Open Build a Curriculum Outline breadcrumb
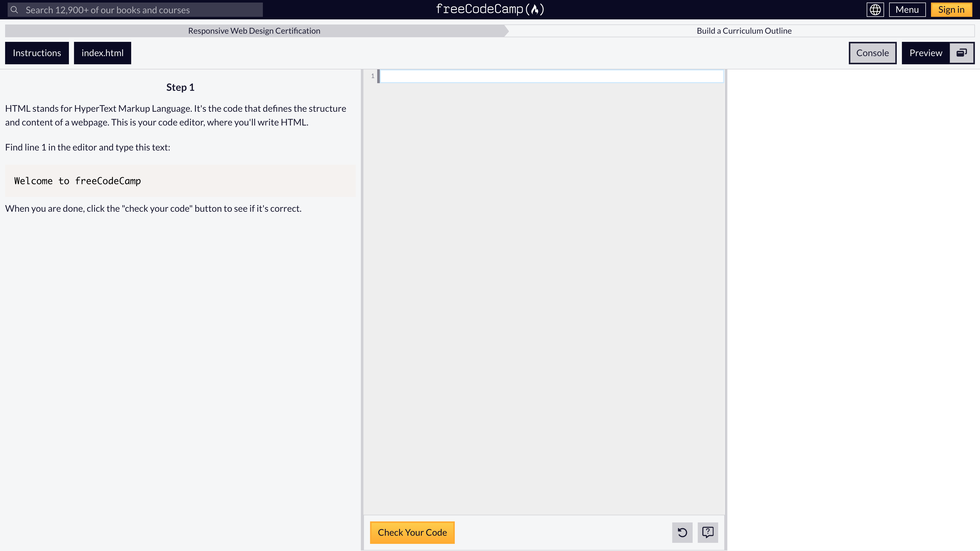Viewport: 980px width, 551px height. point(744,31)
